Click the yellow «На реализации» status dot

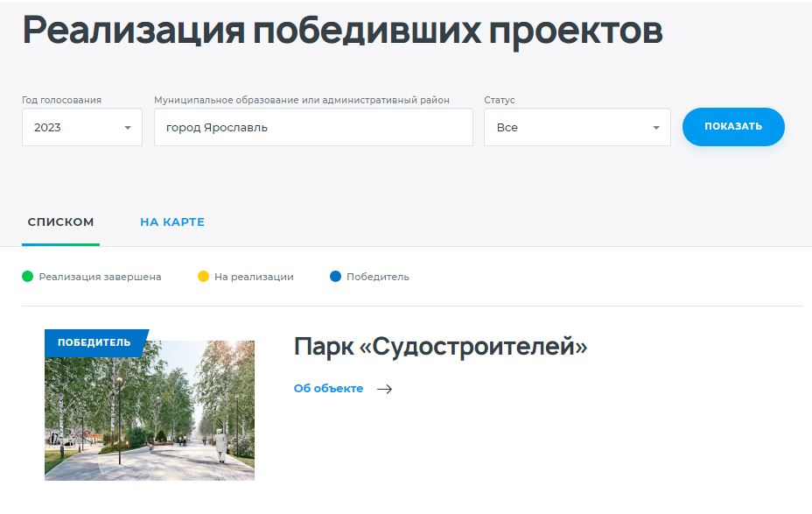click(x=204, y=276)
